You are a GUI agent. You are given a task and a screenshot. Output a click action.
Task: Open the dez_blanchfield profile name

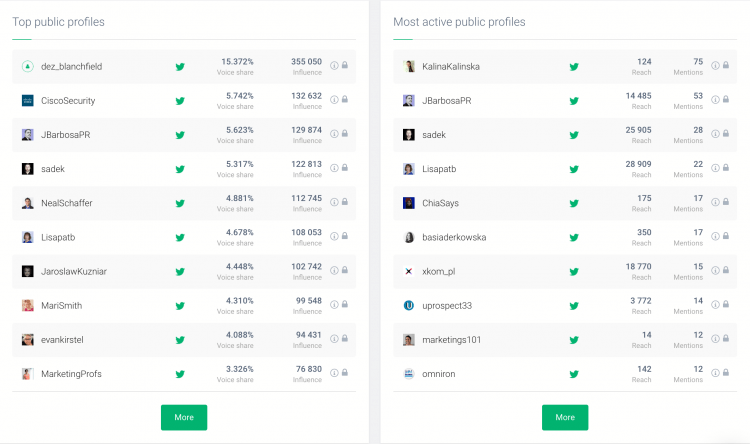(72, 67)
